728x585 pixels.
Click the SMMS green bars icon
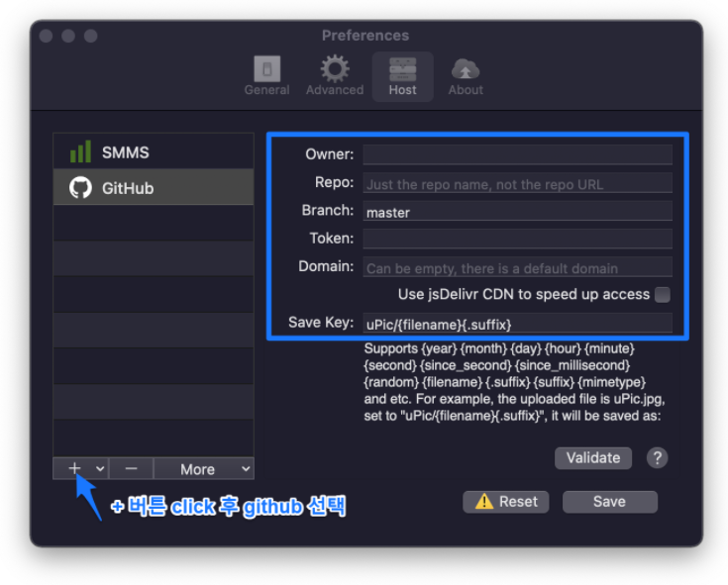80,151
